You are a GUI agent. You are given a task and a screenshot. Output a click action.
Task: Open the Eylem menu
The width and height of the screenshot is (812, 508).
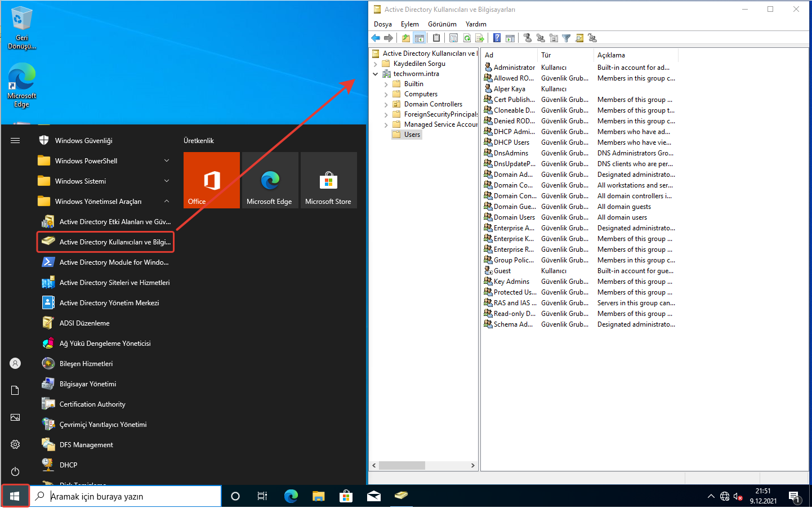pyautogui.click(x=409, y=24)
